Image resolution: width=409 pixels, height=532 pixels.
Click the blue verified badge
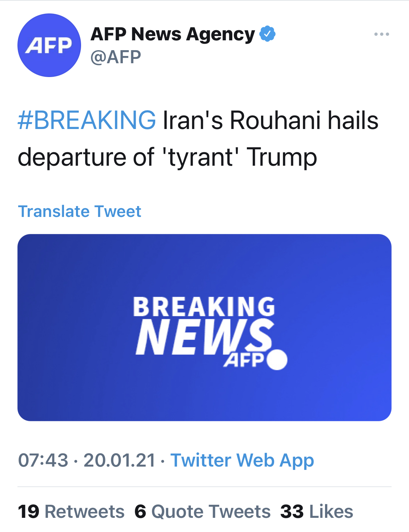267,34
